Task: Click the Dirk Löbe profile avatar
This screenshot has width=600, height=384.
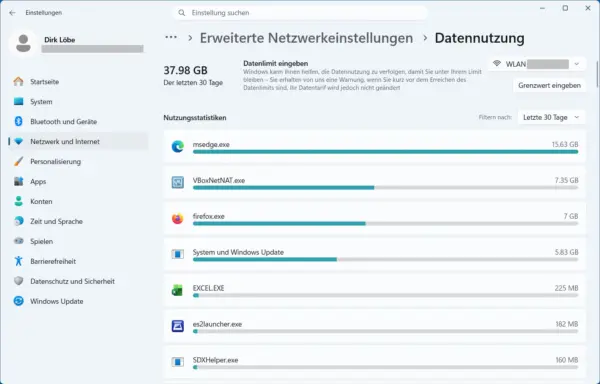Action: coord(23,43)
